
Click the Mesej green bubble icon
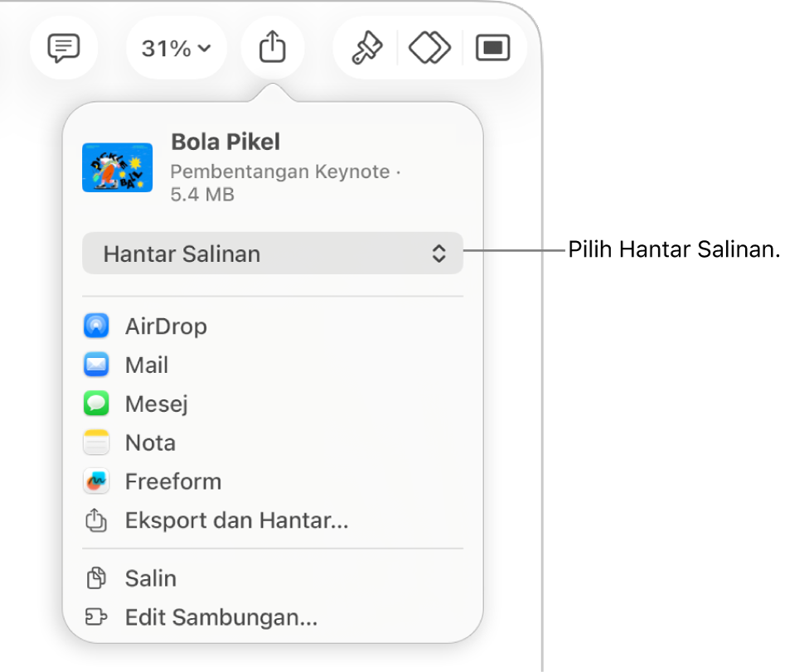(x=96, y=404)
